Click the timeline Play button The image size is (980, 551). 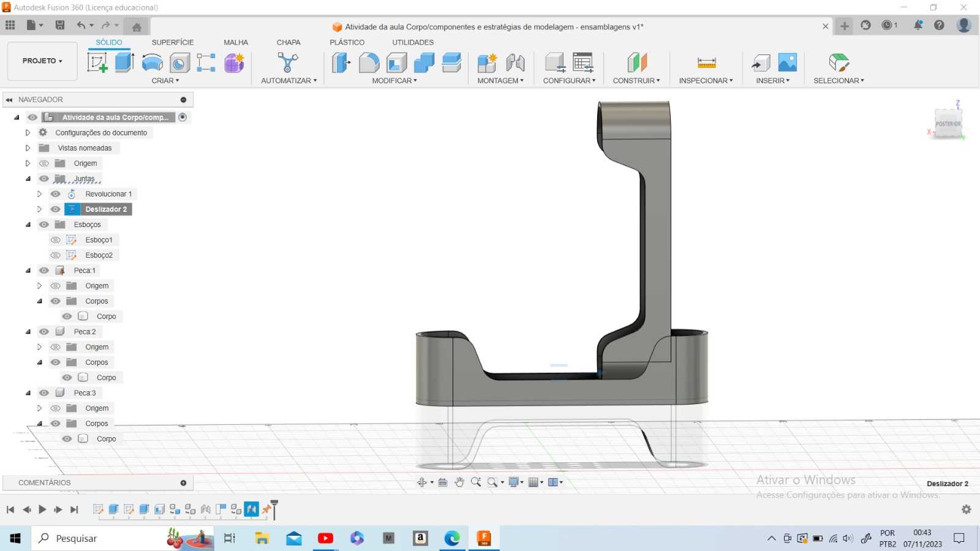pos(42,509)
